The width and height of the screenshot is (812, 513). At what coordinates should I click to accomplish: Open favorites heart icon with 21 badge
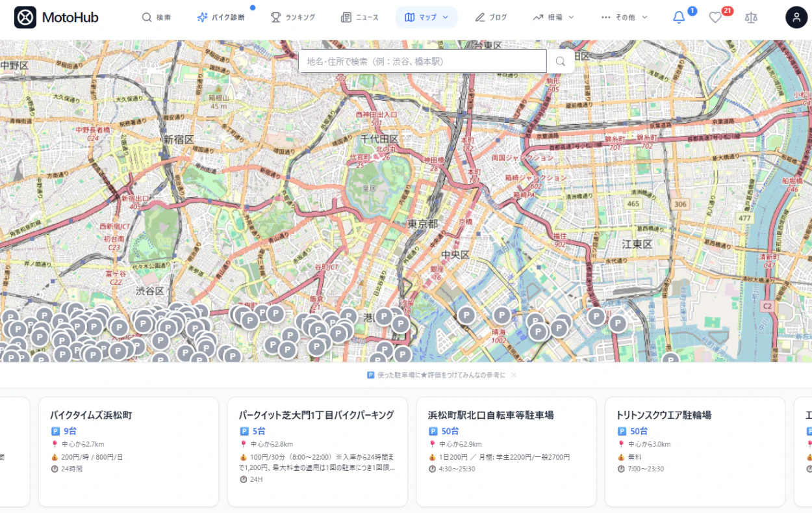point(715,18)
